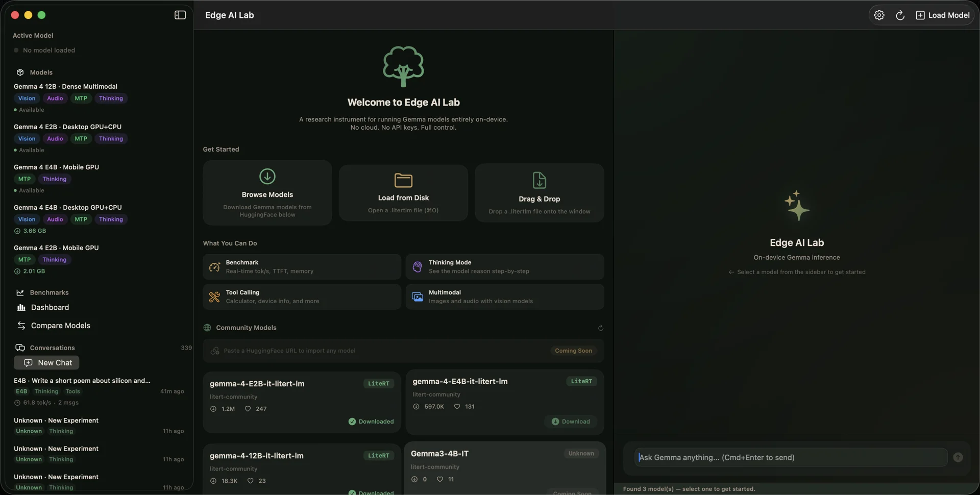
Task: Click the 3.66 GB download size label
Action: click(x=35, y=231)
